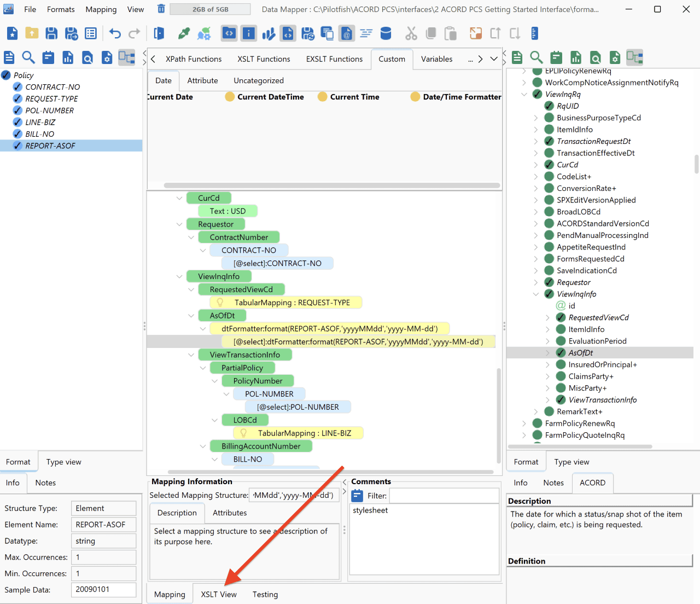Open the Variables tab
This screenshot has height=604, width=700.
(x=436, y=59)
